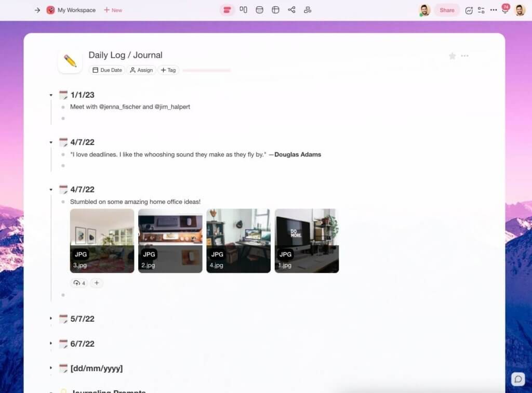Click the progress bar next to Tag

(x=206, y=70)
